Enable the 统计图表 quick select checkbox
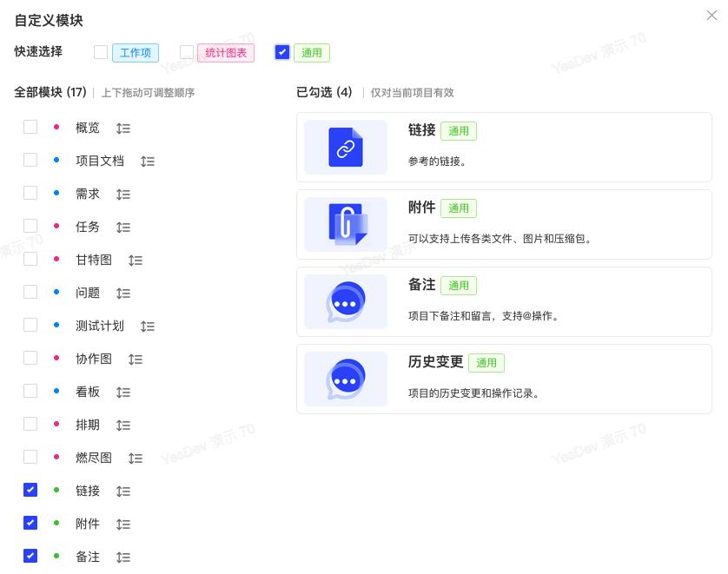Screen dimensions: 728x574 tap(187, 52)
